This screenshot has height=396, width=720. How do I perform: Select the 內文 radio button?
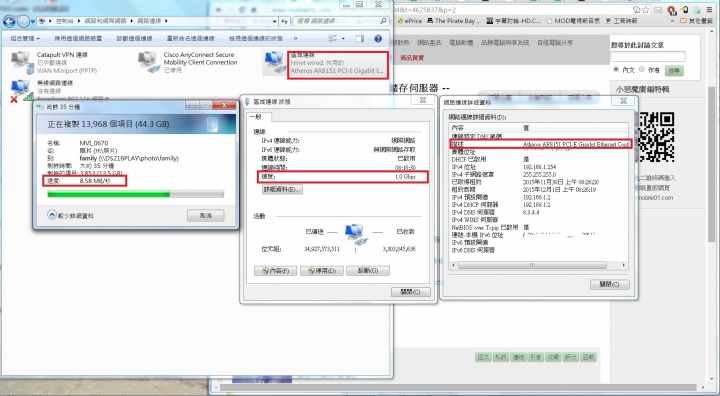click(x=616, y=69)
